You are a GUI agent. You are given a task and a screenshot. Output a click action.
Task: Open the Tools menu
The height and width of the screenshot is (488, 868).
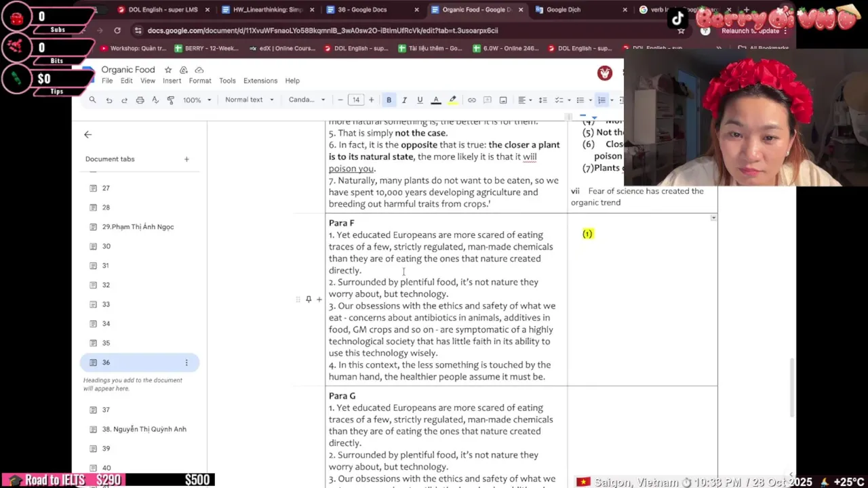pyautogui.click(x=227, y=81)
